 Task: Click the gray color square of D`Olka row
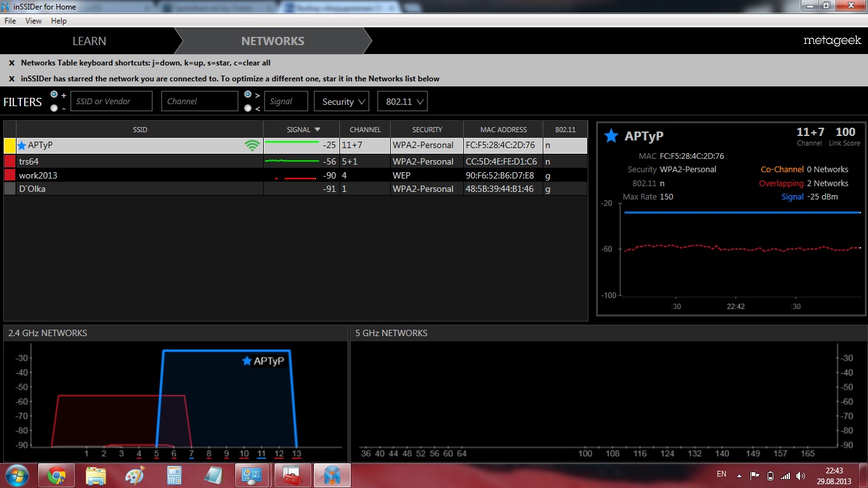point(10,189)
